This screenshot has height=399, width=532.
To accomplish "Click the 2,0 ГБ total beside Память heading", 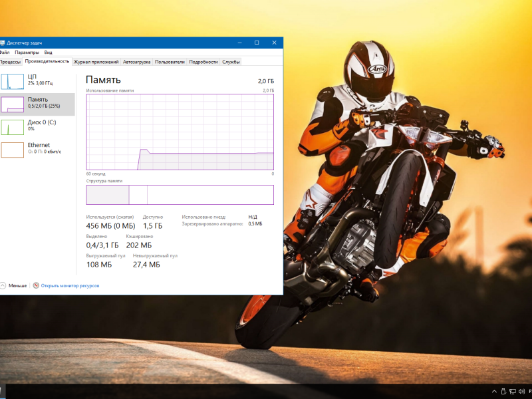I will tap(265, 81).
